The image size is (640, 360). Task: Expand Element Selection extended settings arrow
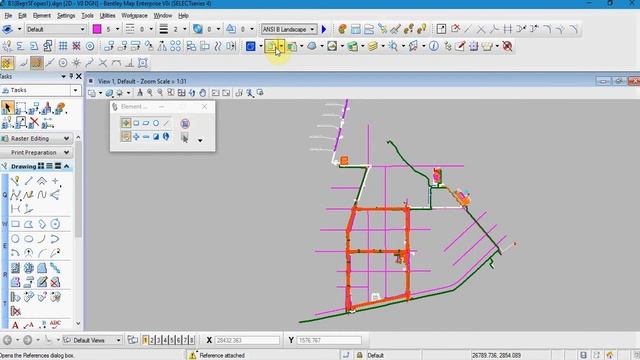(200, 140)
